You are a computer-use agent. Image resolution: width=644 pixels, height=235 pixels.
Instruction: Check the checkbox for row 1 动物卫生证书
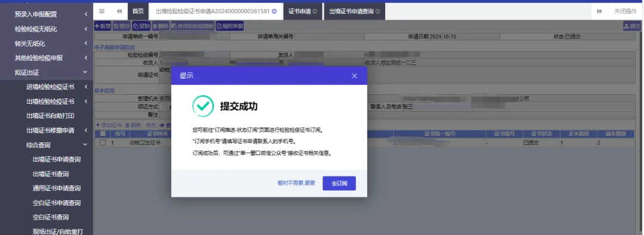(x=103, y=143)
